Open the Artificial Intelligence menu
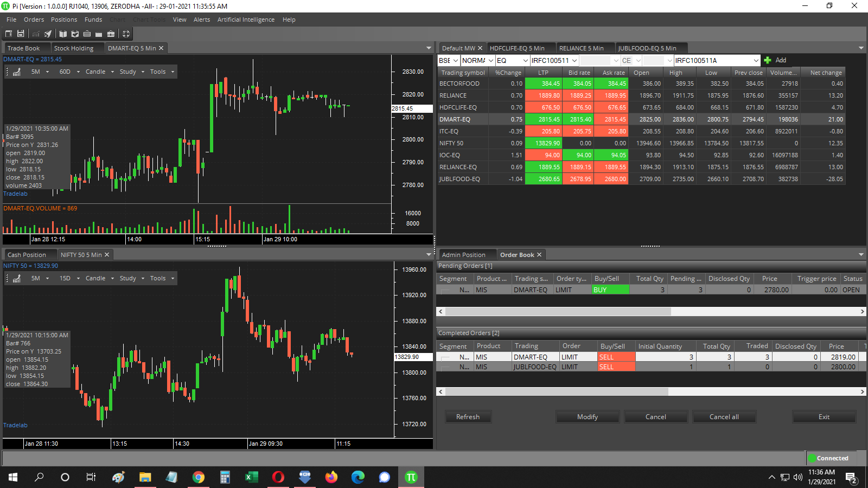The image size is (868, 488). [246, 20]
